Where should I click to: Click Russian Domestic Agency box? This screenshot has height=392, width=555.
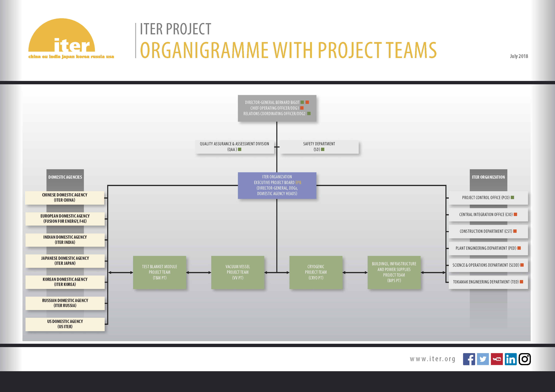(x=65, y=303)
